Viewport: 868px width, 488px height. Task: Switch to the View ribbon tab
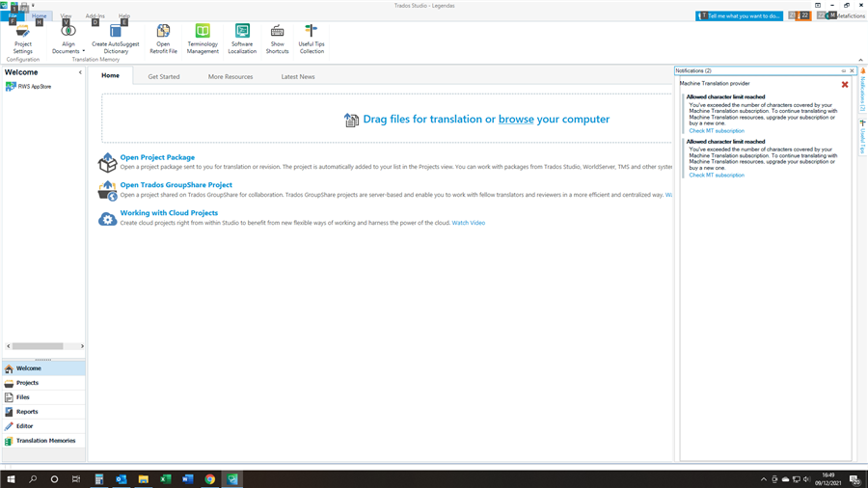[x=66, y=16]
